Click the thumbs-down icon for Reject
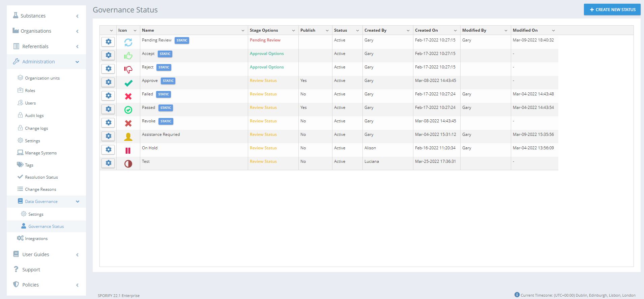Screen dimensions: 644x299 (128, 69)
